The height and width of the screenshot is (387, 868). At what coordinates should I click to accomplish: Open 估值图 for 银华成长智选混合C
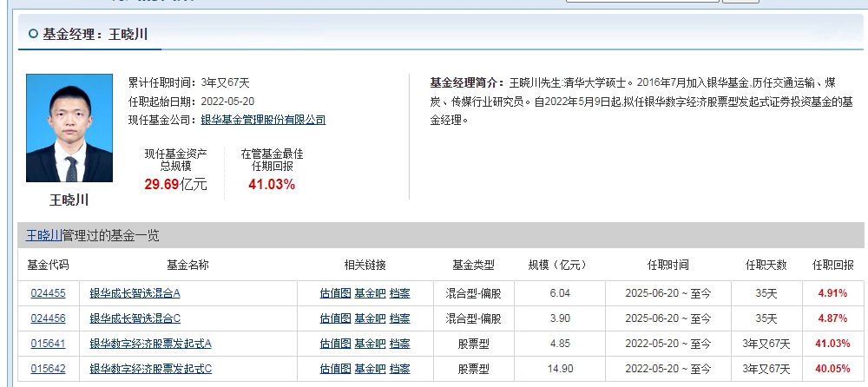[x=335, y=318]
